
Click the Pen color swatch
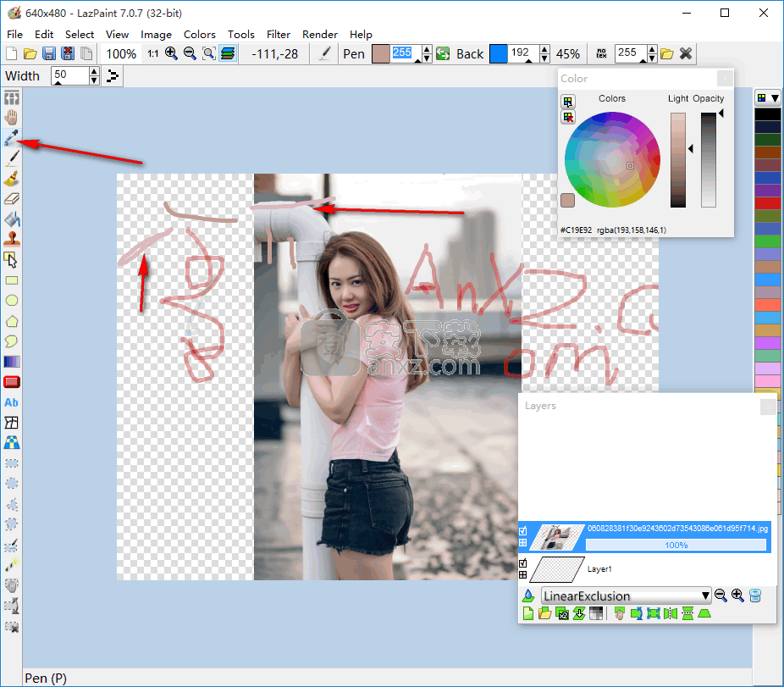click(x=380, y=53)
